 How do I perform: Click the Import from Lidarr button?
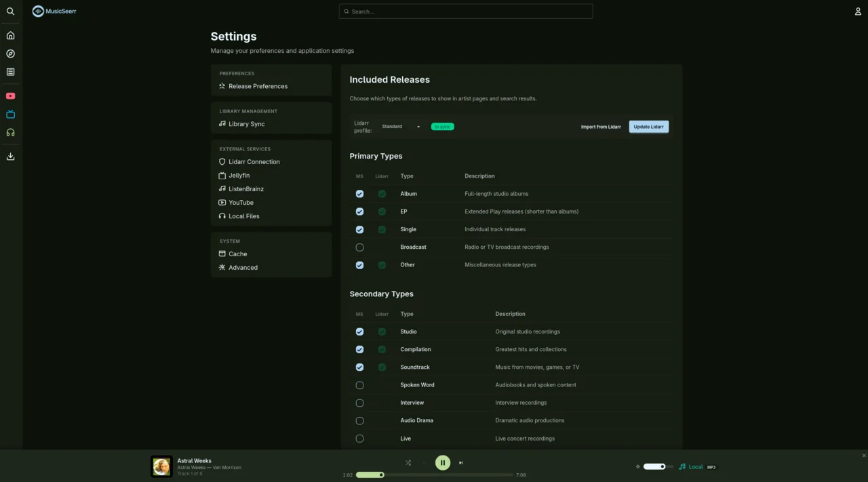click(601, 126)
